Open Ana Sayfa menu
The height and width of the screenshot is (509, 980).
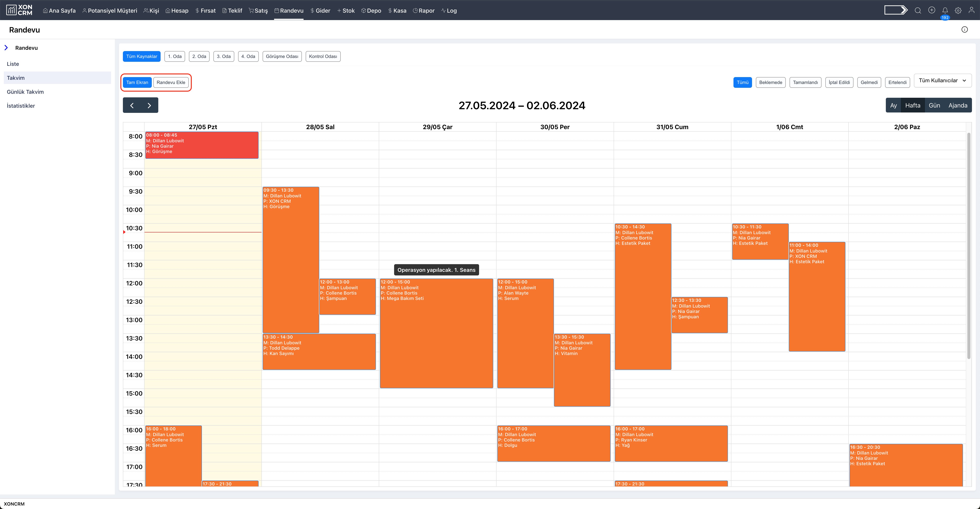59,11
